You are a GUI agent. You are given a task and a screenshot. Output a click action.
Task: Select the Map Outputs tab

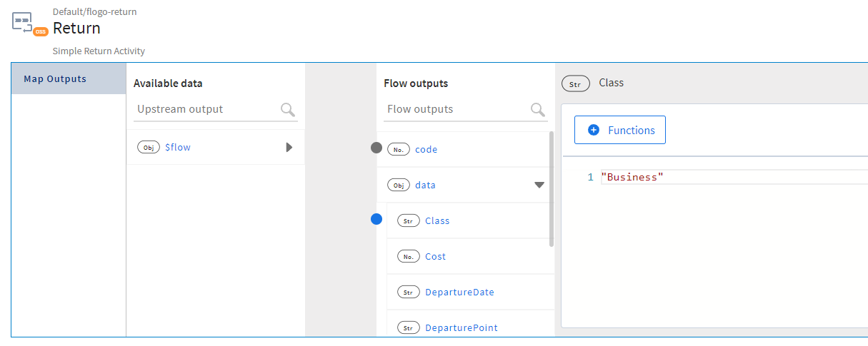[55, 79]
